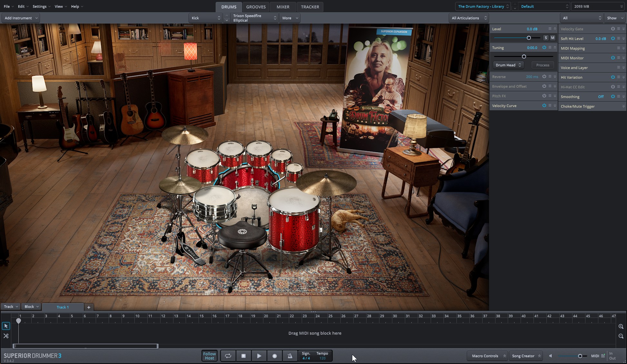627x364 pixels.
Task: Click the loop playback icon
Action: pyautogui.click(x=228, y=356)
